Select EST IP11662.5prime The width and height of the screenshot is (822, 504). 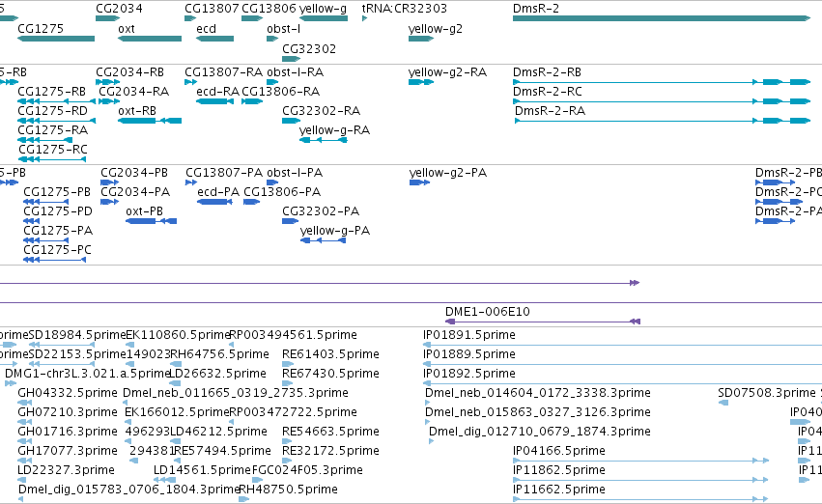[640, 499]
